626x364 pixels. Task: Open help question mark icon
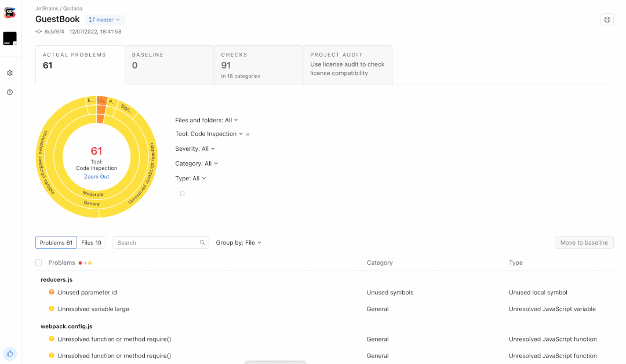(x=10, y=92)
